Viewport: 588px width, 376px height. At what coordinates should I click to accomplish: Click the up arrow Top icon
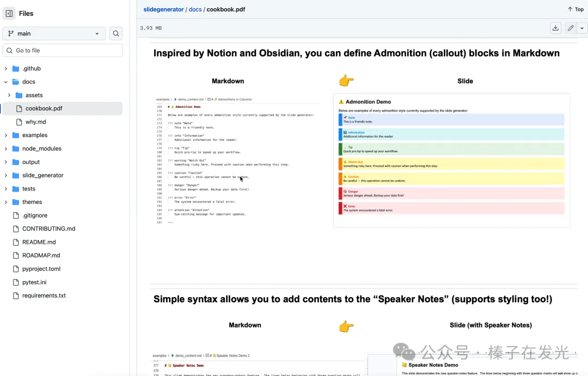tap(570, 9)
